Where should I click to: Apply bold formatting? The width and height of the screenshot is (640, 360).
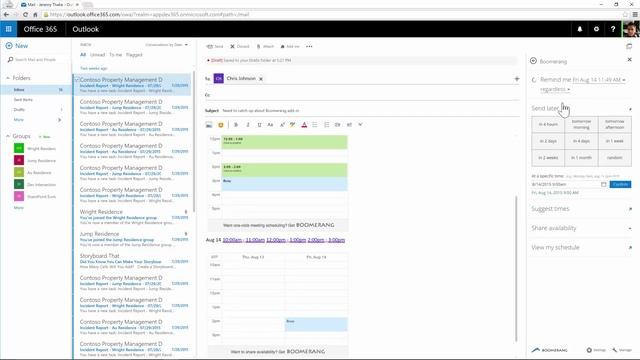(x=236, y=125)
